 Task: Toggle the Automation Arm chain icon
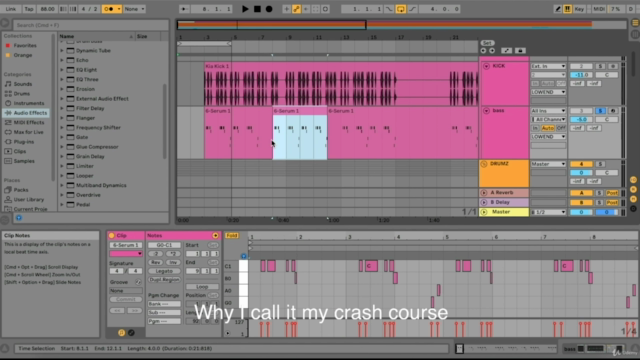(x=296, y=9)
